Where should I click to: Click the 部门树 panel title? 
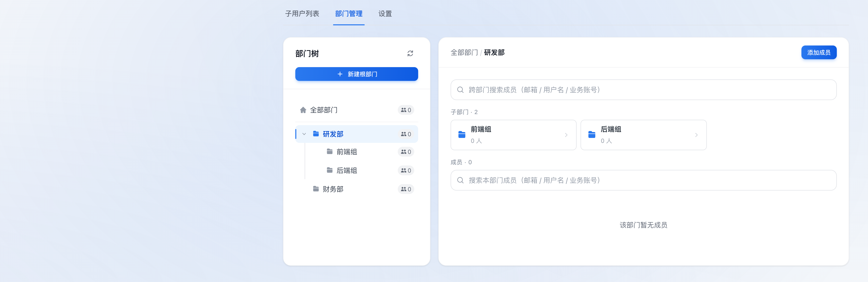click(307, 53)
